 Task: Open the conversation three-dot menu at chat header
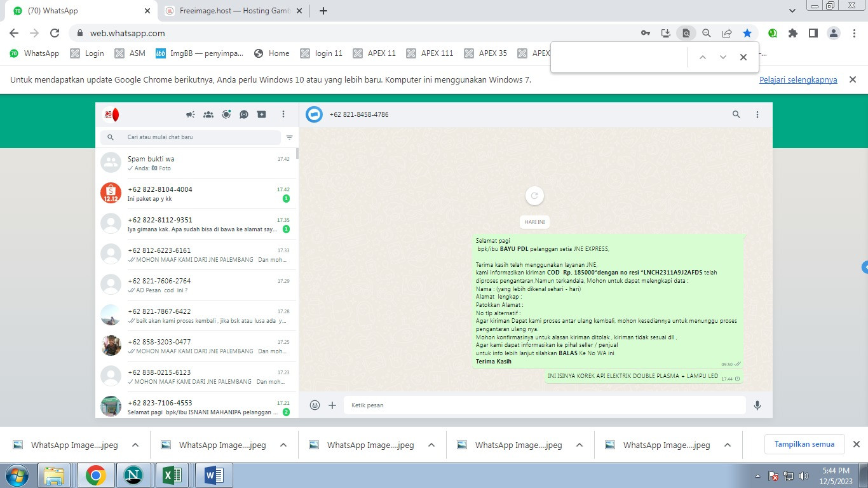point(757,115)
